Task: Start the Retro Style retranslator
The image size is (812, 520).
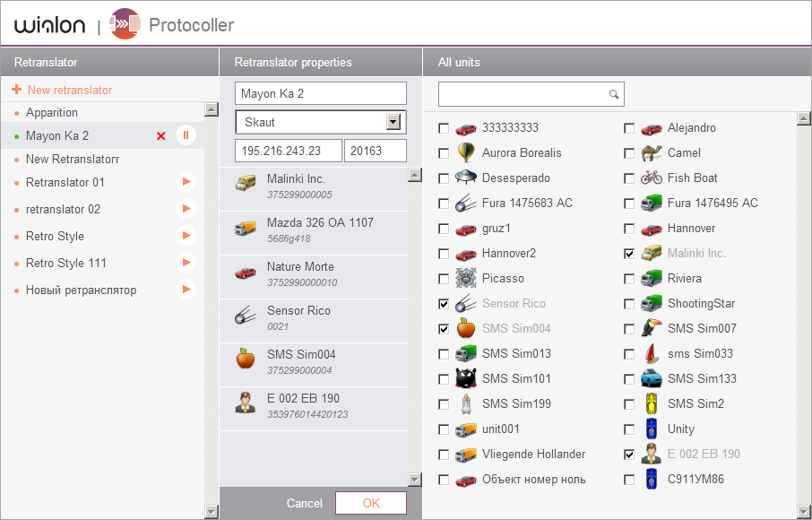Action: point(186,236)
